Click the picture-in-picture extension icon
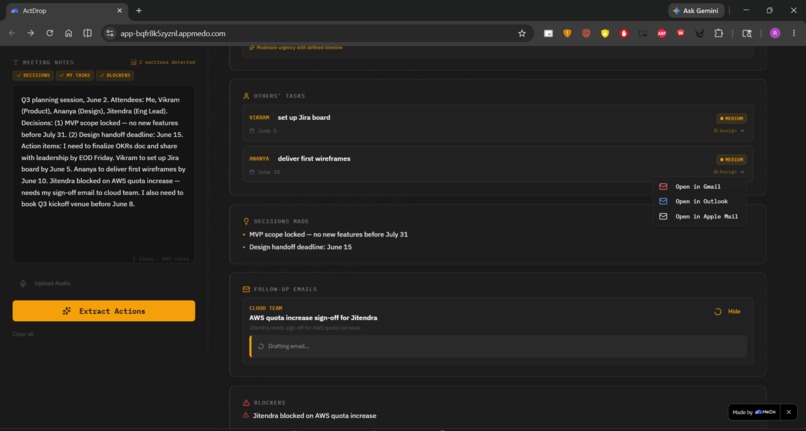This screenshot has height=431, width=806. (x=643, y=33)
